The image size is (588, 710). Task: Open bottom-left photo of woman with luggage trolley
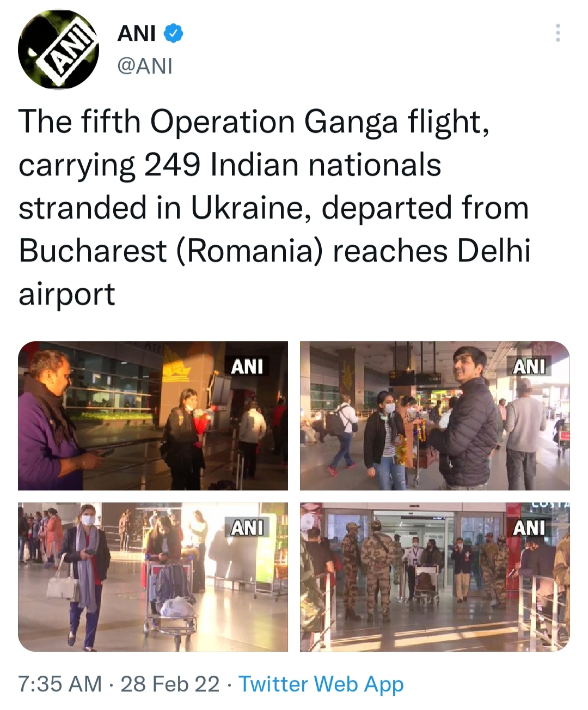pyautogui.click(x=153, y=577)
